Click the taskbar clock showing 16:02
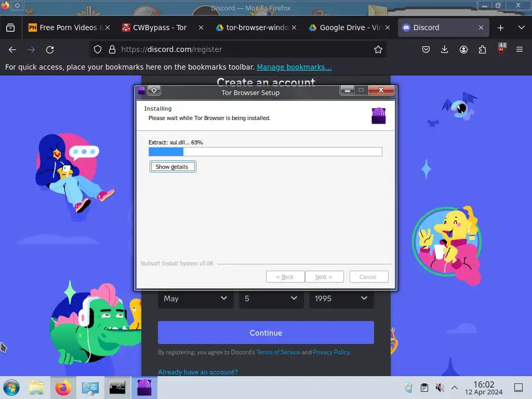Screen dimensions: 532x399 484,388
